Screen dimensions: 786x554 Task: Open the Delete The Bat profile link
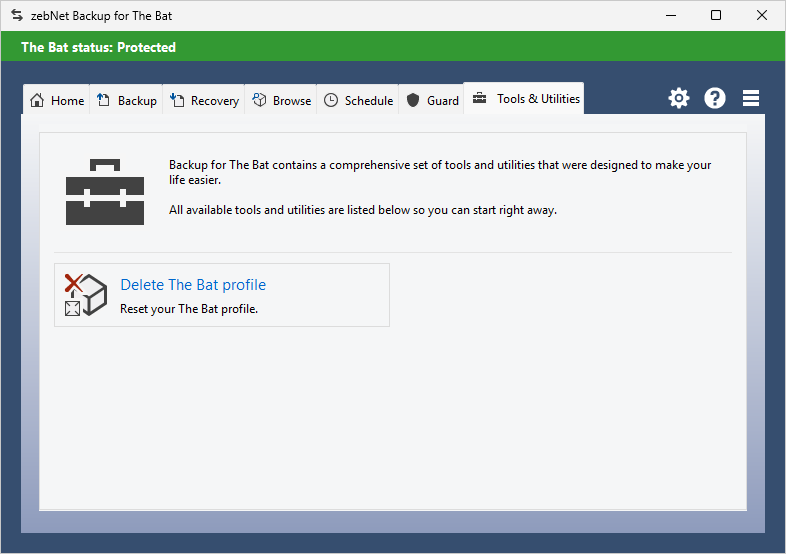(x=193, y=285)
